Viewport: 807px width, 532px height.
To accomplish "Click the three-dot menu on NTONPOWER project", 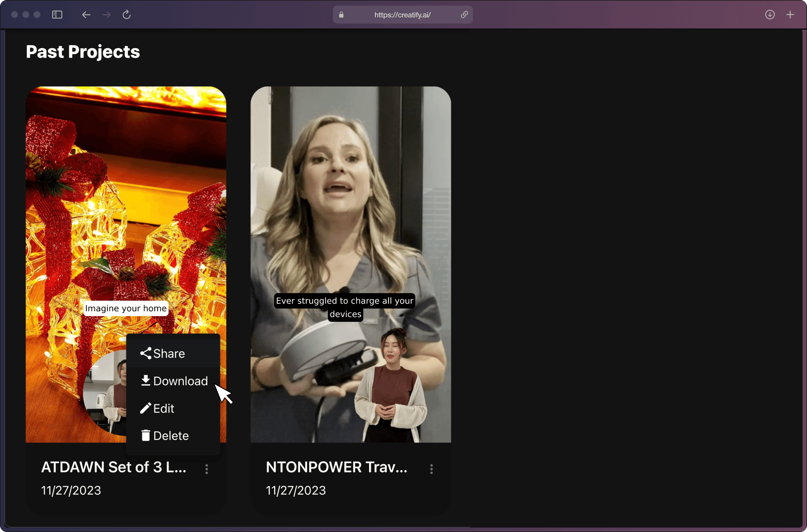I will coord(432,468).
